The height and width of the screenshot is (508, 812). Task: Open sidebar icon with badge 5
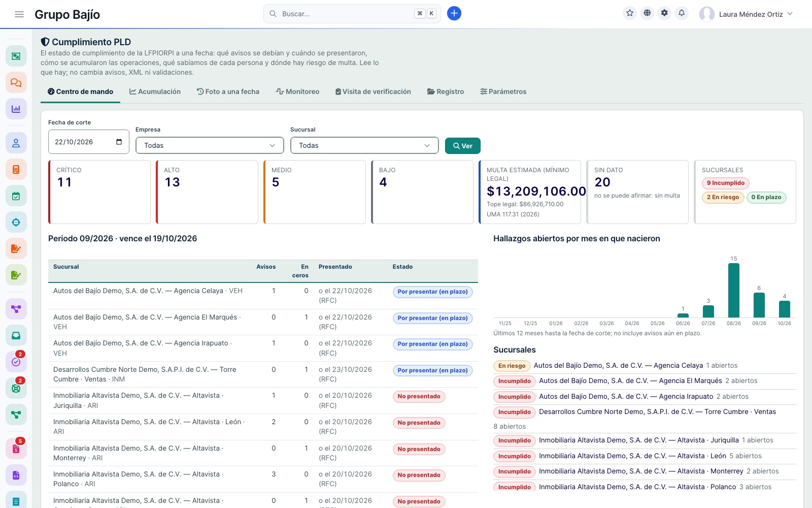(16, 449)
